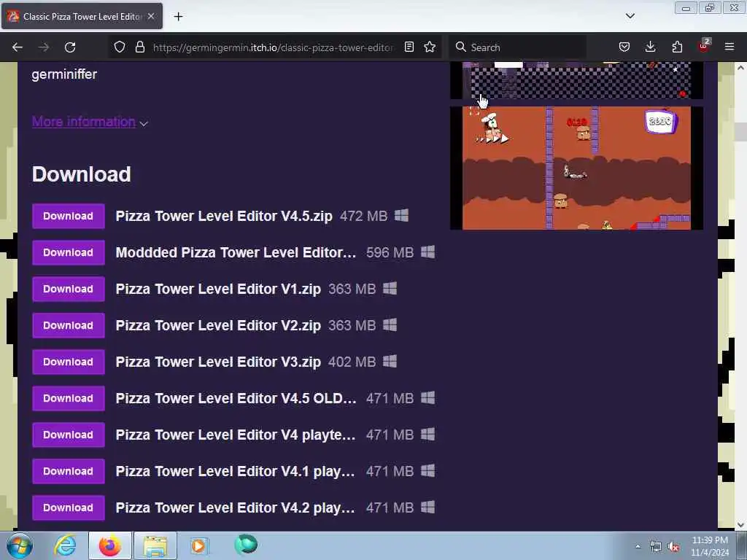Click page scrollbar up arrow
747x560 pixels.
[740, 68]
